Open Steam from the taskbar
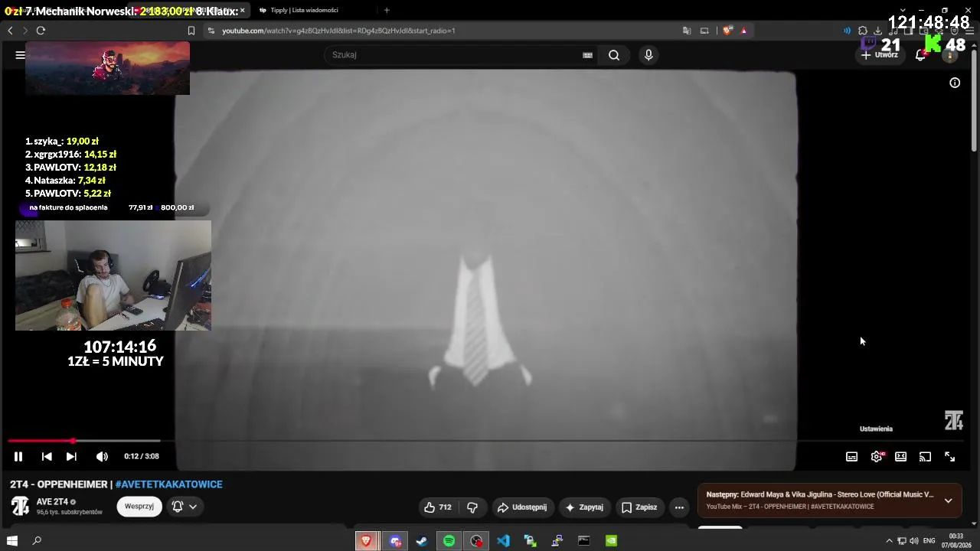The width and height of the screenshot is (980, 551). [x=422, y=541]
